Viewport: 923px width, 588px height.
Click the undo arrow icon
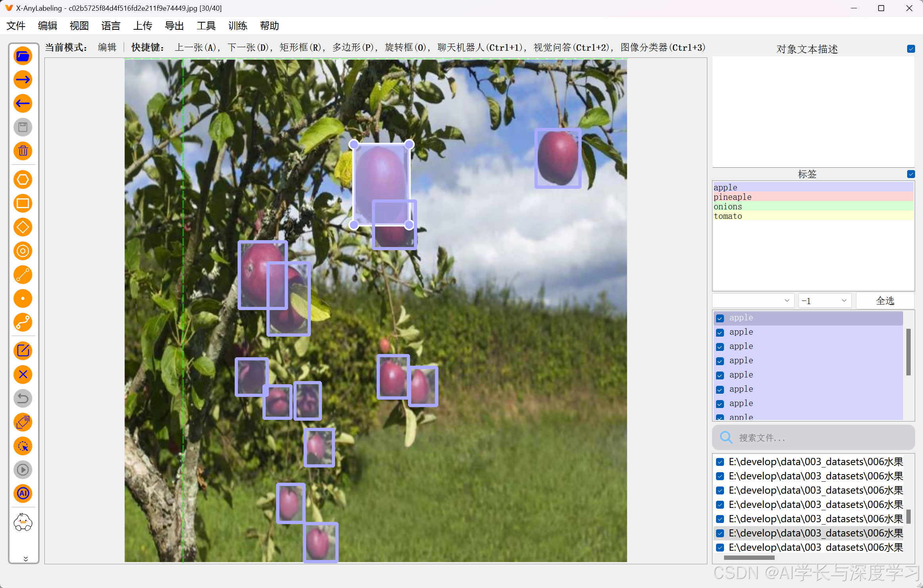[23, 398]
